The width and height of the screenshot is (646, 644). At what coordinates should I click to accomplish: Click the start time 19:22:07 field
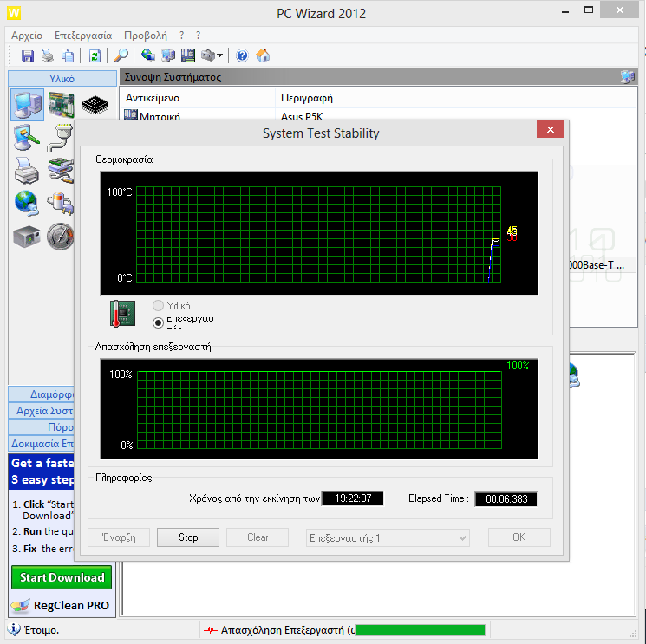353,498
